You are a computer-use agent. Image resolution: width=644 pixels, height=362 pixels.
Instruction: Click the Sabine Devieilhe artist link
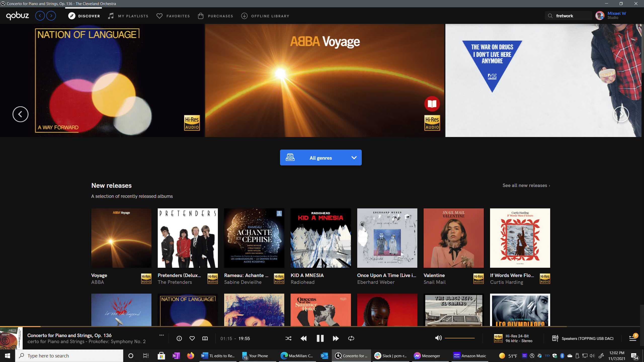(x=243, y=282)
